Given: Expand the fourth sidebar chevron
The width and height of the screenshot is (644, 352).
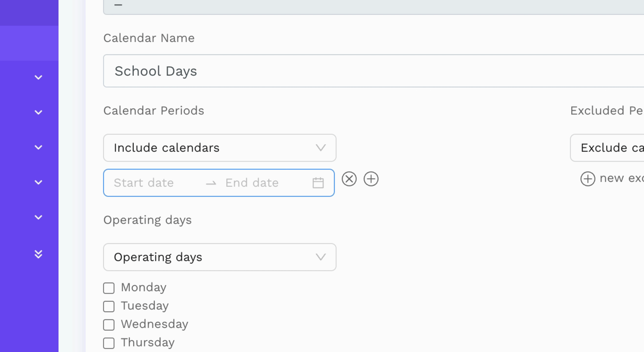Looking at the screenshot, I should (x=38, y=182).
